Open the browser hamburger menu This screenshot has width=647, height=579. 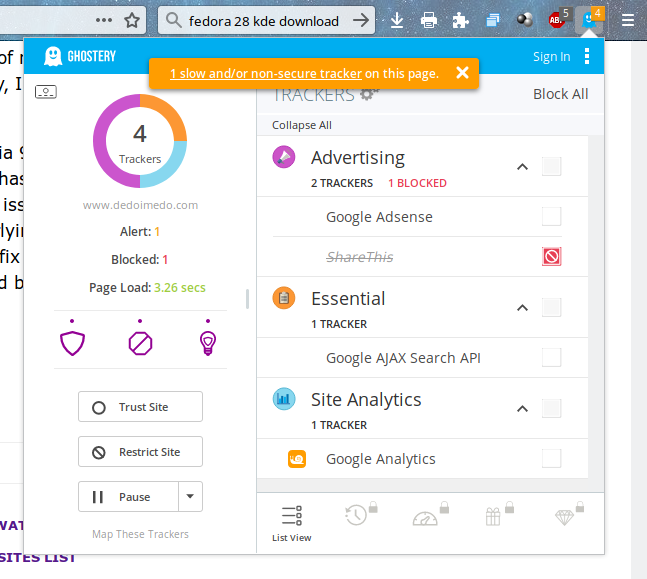pyautogui.click(x=628, y=20)
